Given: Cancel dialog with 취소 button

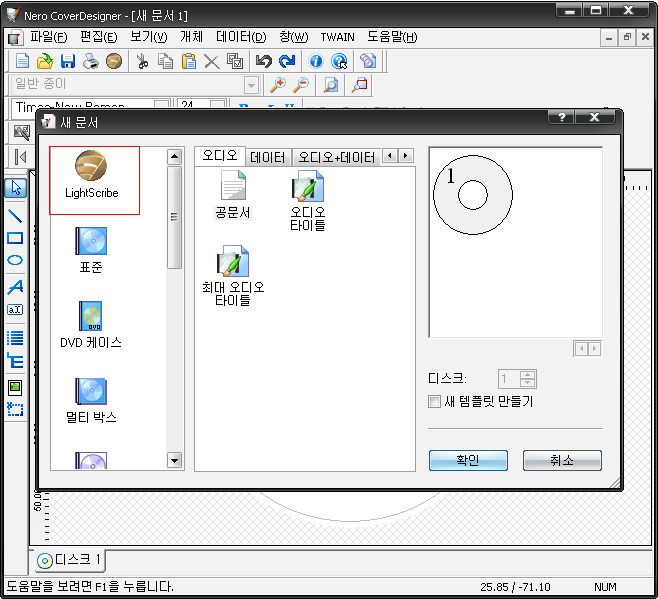Looking at the screenshot, I should (562, 460).
